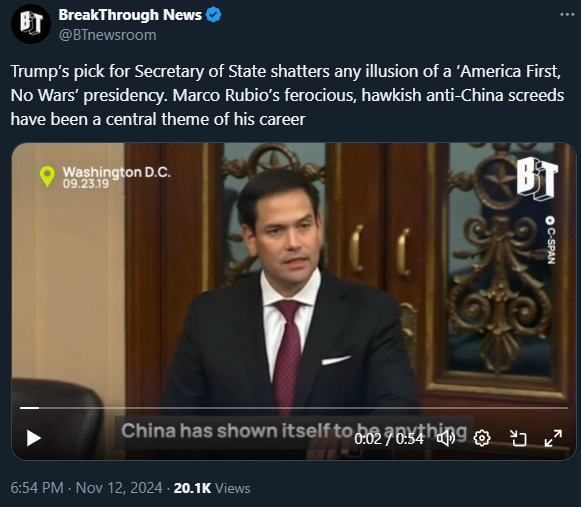The image size is (581, 507).
Task: Open the three-dot more options menu
Action: click(x=567, y=14)
